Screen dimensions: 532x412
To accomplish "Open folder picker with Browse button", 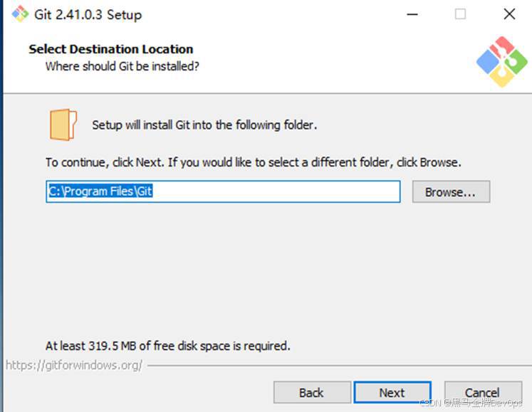I will click(451, 192).
